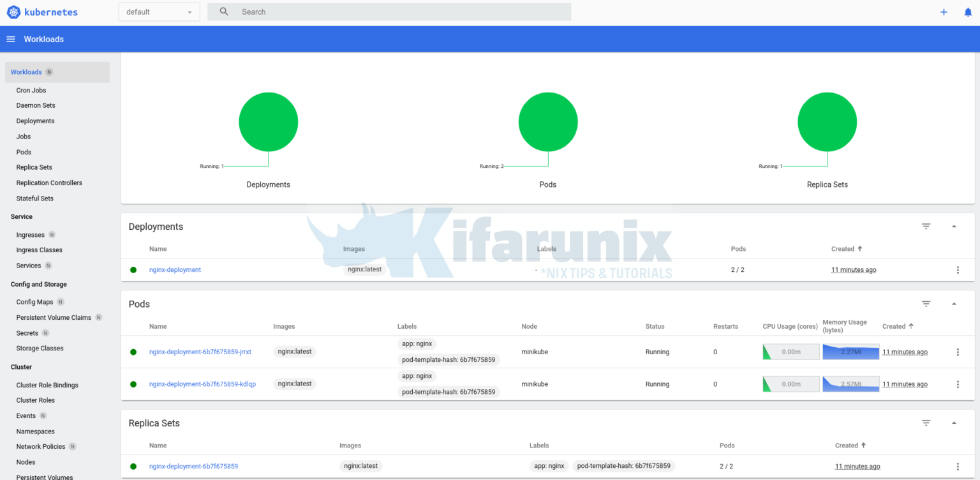Collapse the Replica Sets card
The image size is (980, 480).
(x=954, y=423)
